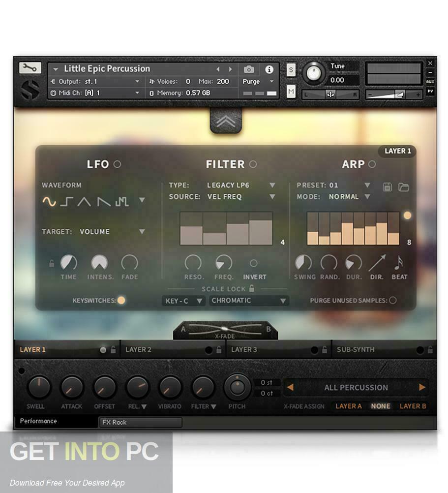Image resolution: width=448 pixels, height=493 pixels.
Task: Click the Layer 2 lock icon
Action: tap(219, 350)
